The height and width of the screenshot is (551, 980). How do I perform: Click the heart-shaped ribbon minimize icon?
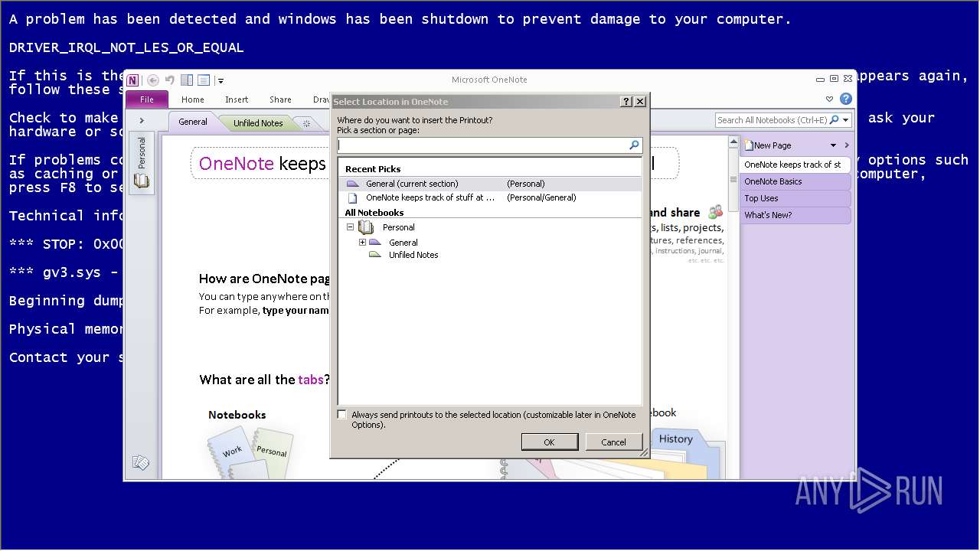click(x=829, y=99)
